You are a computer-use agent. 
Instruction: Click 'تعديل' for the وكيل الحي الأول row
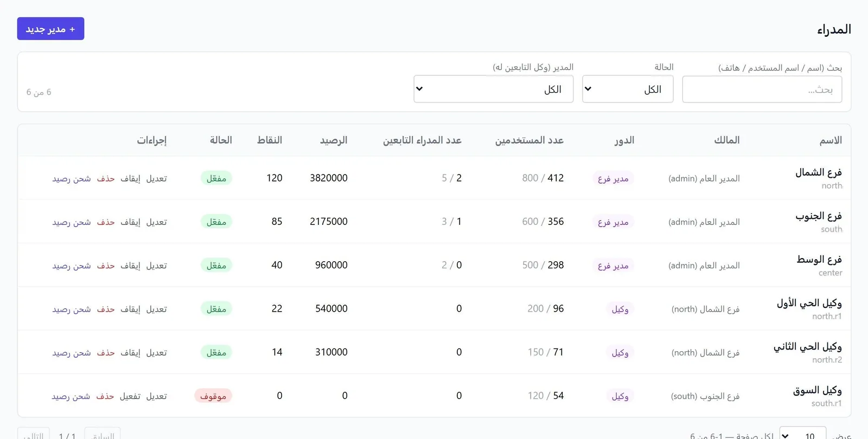pyautogui.click(x=157, y=309)
